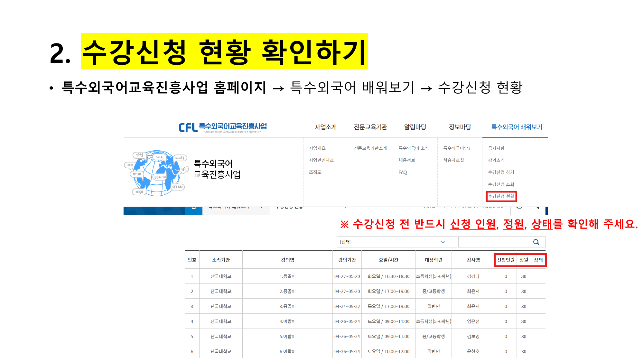
Task: Open the 정보마당 menu
Action: pos(460,127)
